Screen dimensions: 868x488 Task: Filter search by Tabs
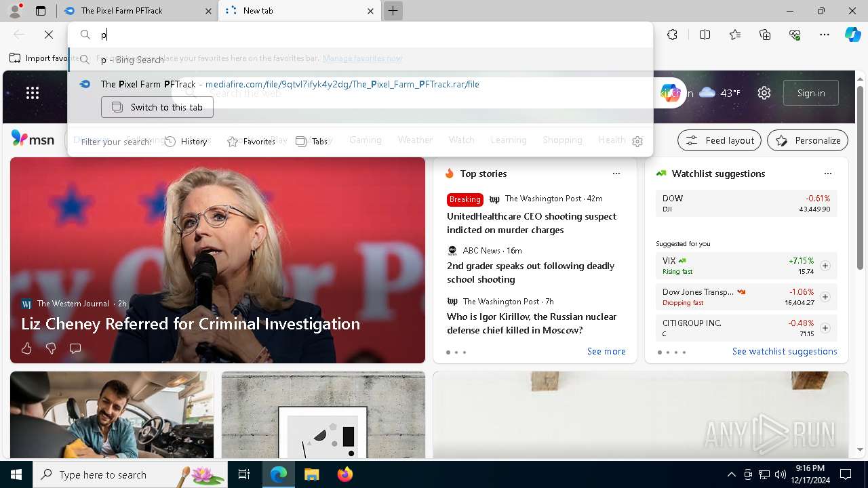[312, 142]
